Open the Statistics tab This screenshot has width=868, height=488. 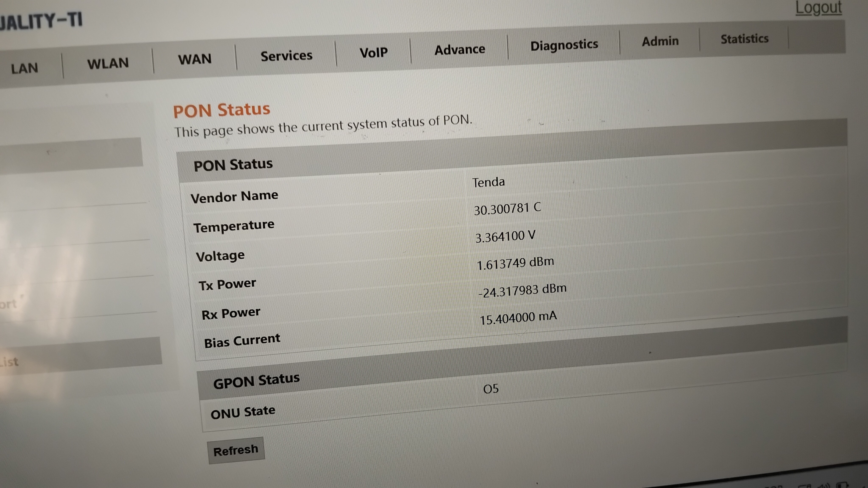(744, 39)
